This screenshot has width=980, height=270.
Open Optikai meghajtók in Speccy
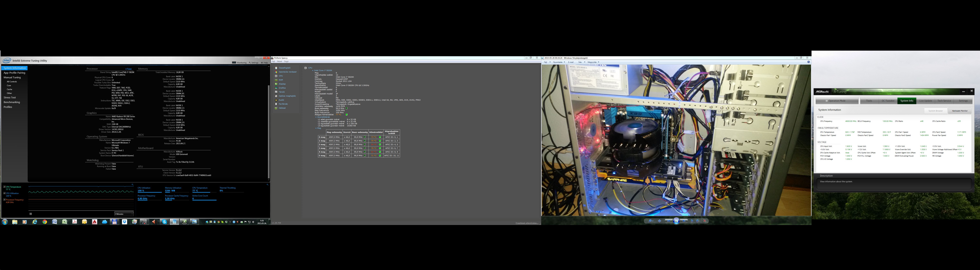287,96
